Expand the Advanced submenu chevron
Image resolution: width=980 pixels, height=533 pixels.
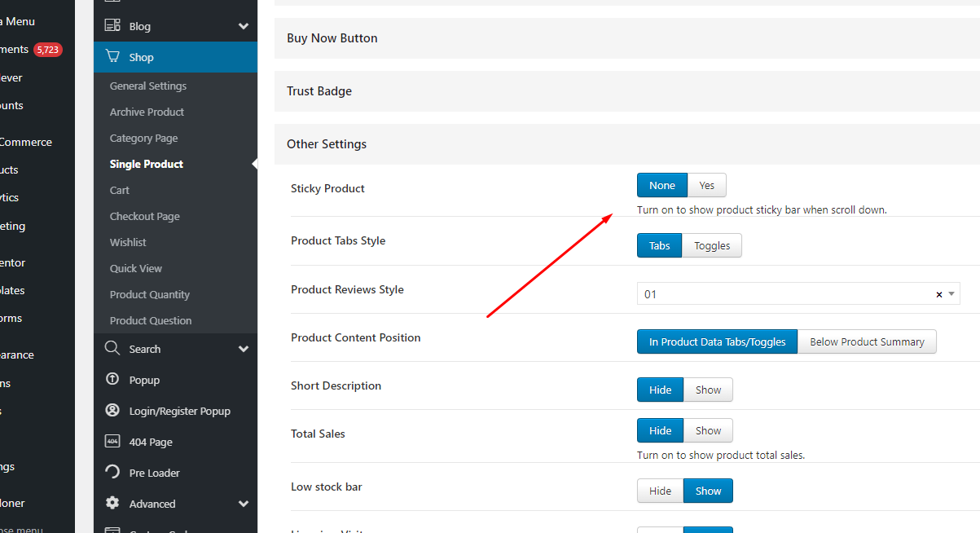tap(243, 504)
